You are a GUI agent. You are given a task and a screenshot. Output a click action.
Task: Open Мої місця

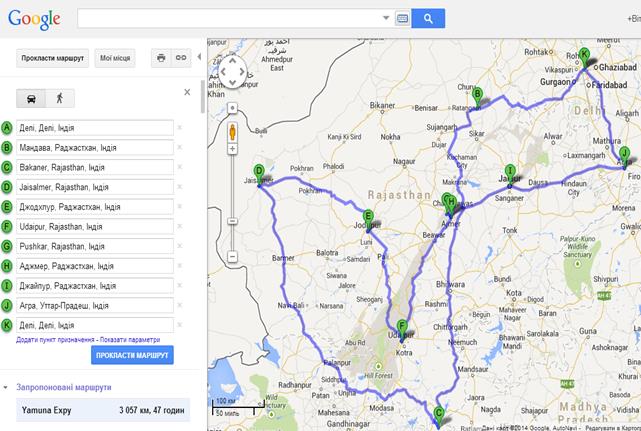tap(115, 58)
